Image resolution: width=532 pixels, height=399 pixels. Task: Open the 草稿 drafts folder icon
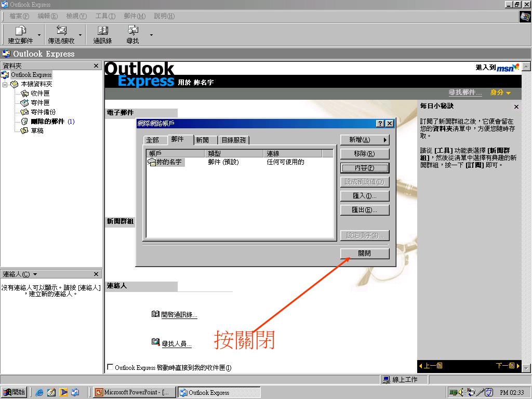point(25,130)
